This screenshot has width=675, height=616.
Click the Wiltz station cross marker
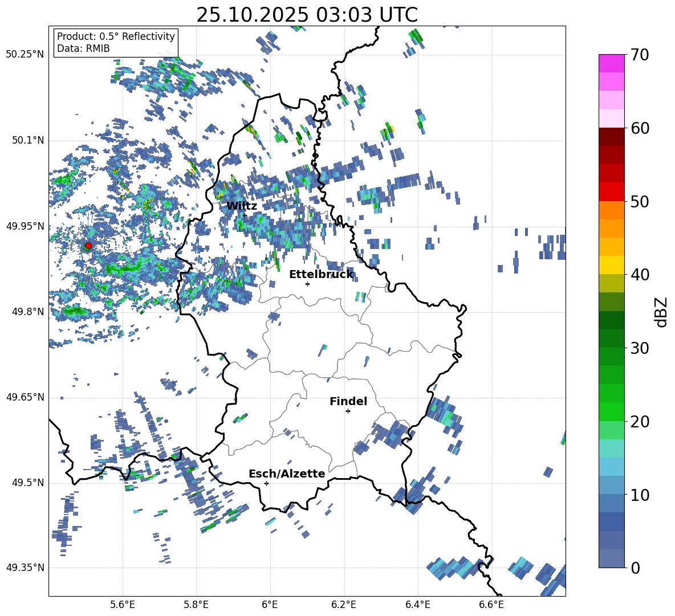(x=245, y=215)
